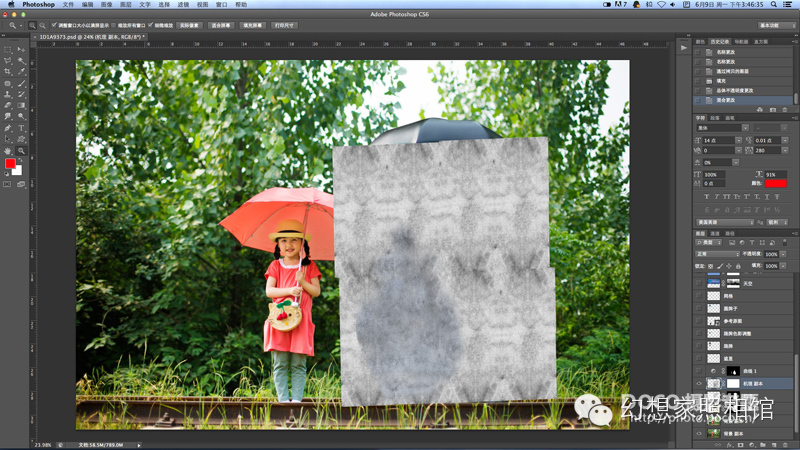Select the Move tool
Screen dimensions: 800x450
click(x=21, y=49)
